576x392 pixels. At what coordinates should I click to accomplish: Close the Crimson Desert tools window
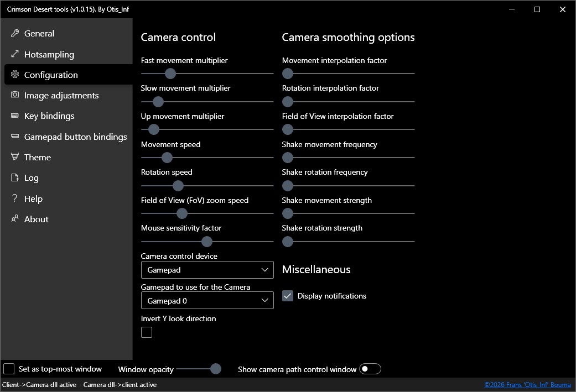562,9
